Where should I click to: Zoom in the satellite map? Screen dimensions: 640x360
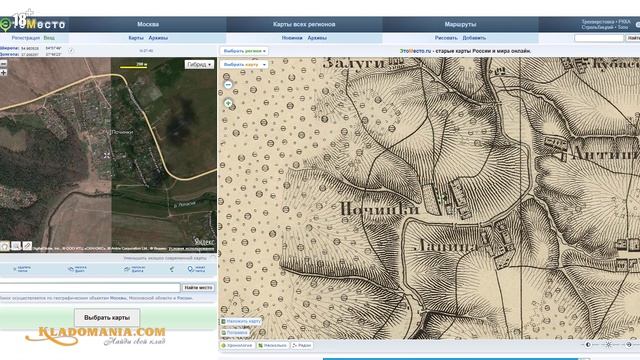(3, 73)
